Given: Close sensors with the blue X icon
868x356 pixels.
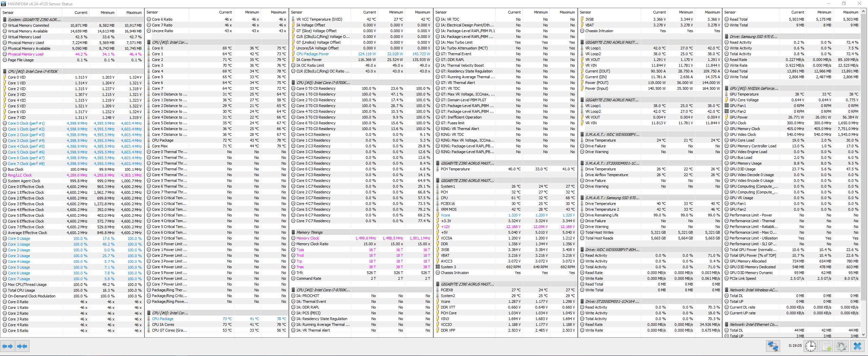Looking at the screenshot, I should [857, 346].
